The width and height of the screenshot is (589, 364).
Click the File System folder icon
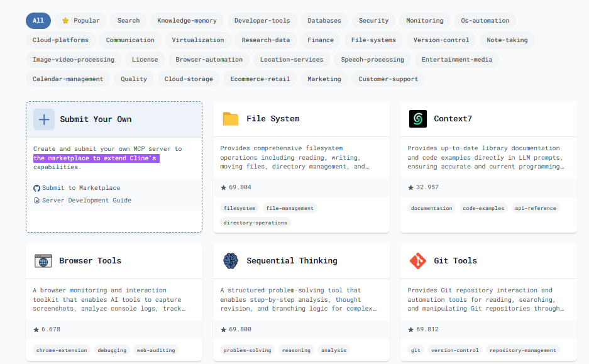[231, 119]
